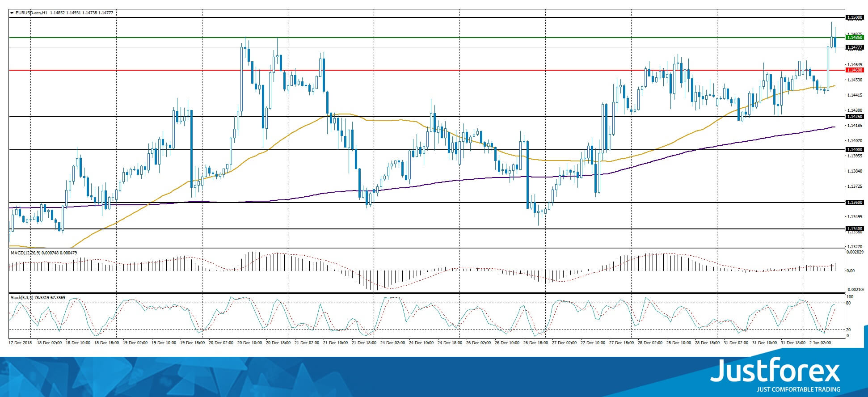The image size is (868, 397).
Task: Click the 1.13840 price scale value
Action: [855, 171]
